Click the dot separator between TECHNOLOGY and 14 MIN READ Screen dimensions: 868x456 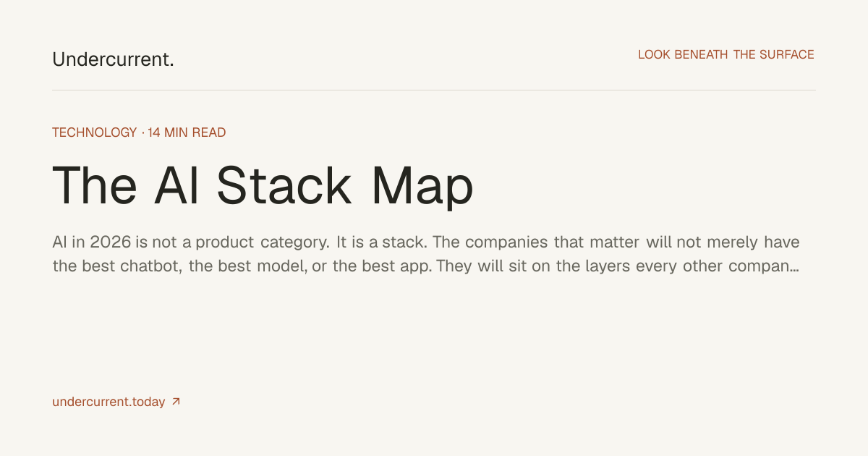(x=142, y=132)
